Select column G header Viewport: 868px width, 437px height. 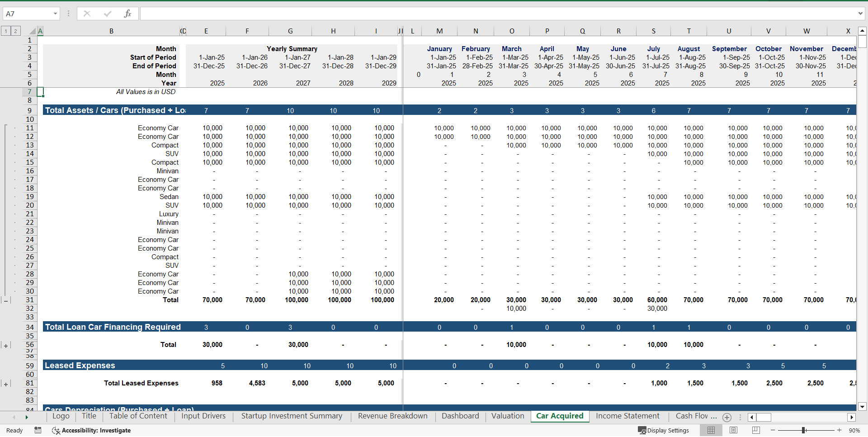point(290,31)
